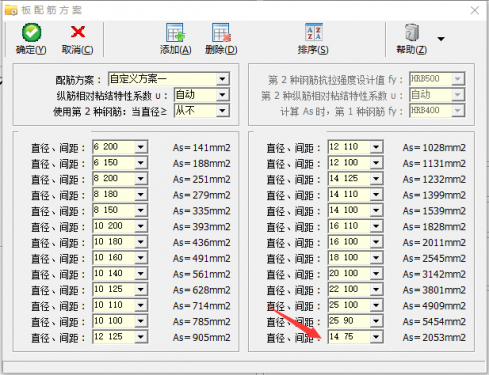
Task: Close the 板配筋方案 dialog
Action: 475,10
